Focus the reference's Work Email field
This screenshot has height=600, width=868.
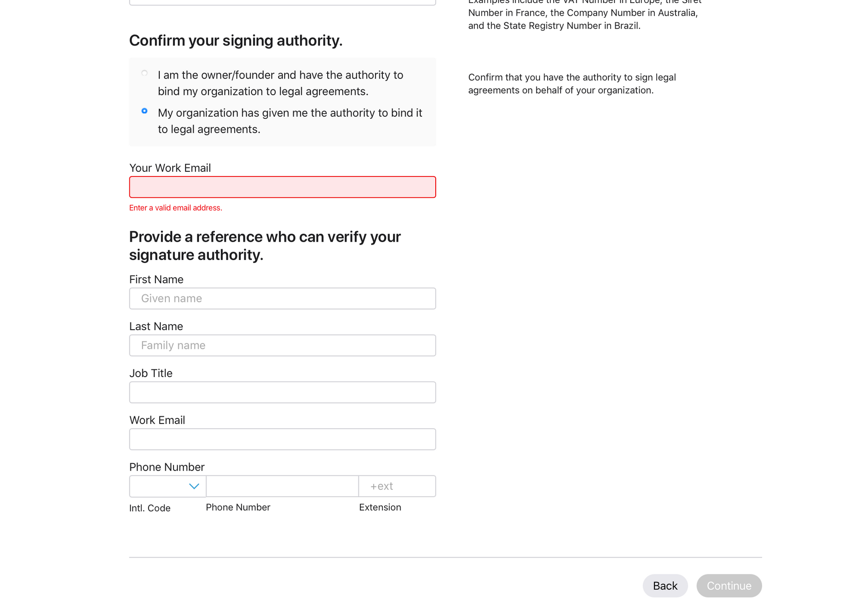pyautogui.click(x=282, y=439)
